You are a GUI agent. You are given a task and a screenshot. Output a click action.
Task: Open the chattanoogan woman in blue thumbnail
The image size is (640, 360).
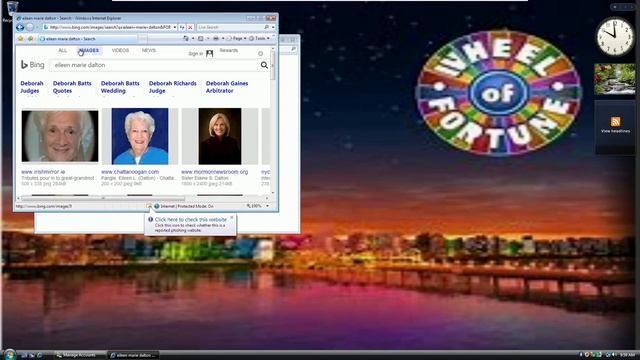coord(140,136)
